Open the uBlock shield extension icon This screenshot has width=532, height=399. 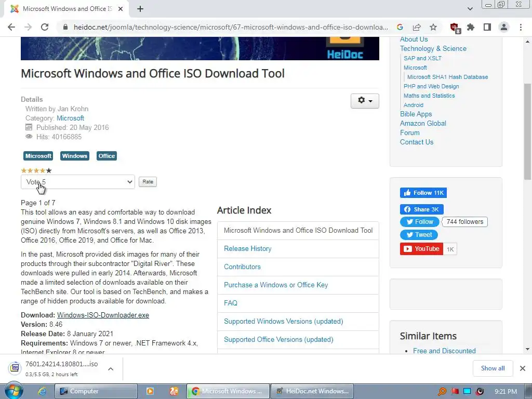(x=454, y=28)
